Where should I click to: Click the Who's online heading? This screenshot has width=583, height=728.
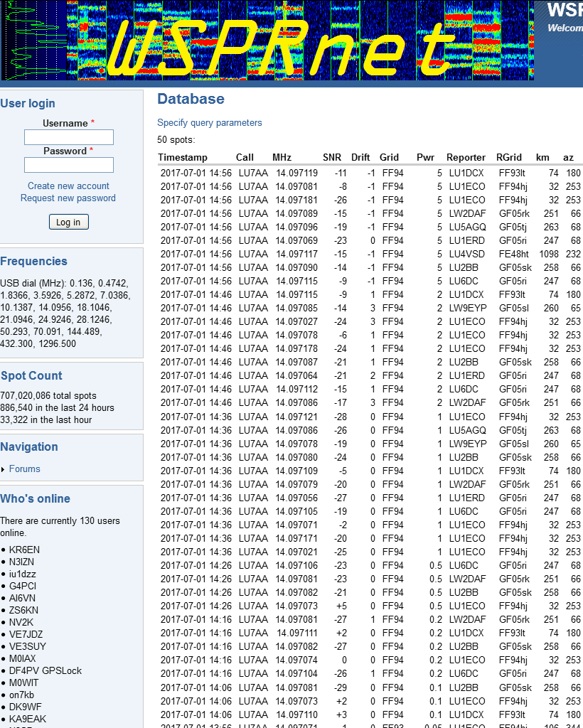(36, 498)
